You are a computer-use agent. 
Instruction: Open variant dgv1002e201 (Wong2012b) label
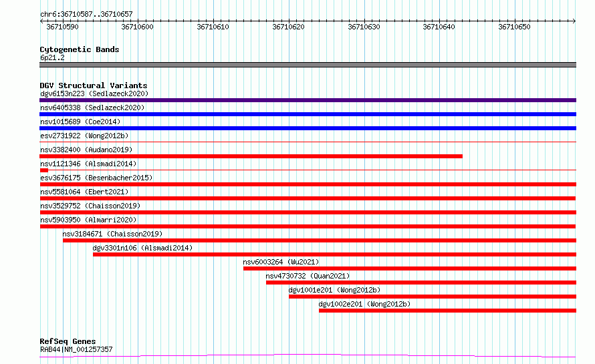coord(364,304)
